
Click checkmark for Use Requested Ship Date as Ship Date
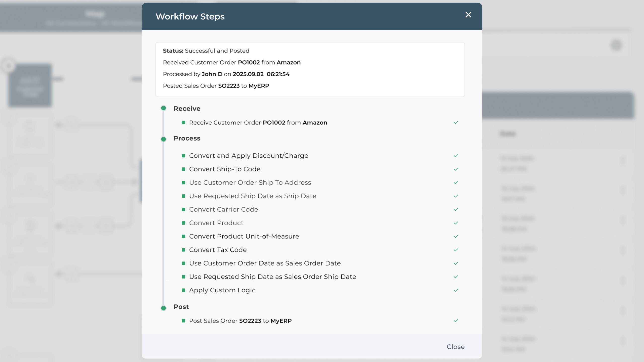click(x=456, y=196)
